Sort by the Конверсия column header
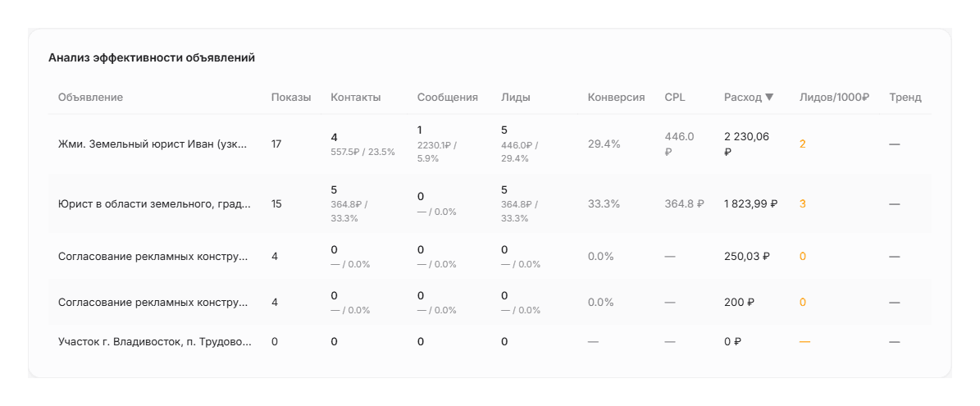Screen dimensions: 980x406 coord(616,98)
